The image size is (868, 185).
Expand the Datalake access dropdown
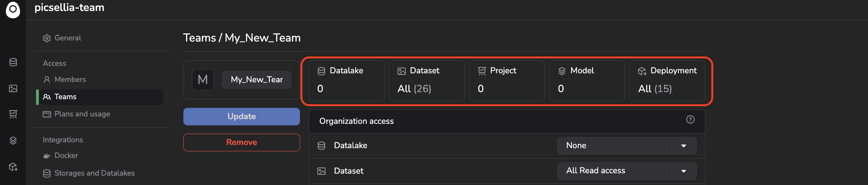[627, 146]
